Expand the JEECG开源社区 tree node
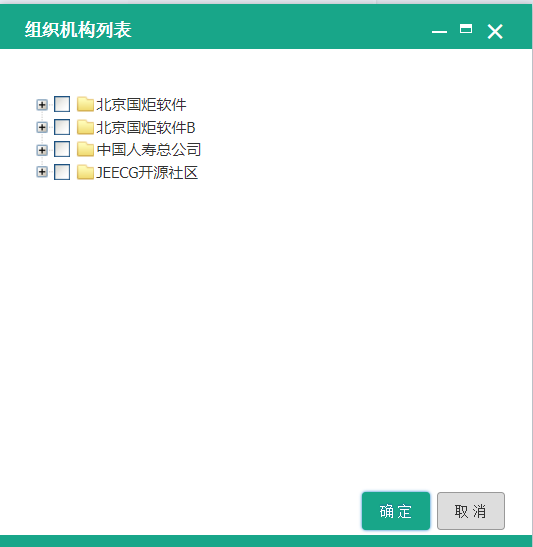Screen dimensions: 533x547 click(42, 172)
